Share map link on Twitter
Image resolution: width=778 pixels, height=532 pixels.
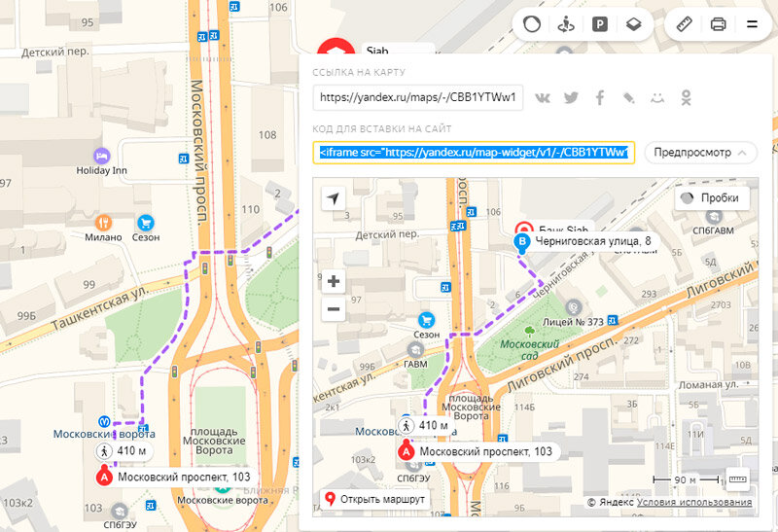click(571, 98)
